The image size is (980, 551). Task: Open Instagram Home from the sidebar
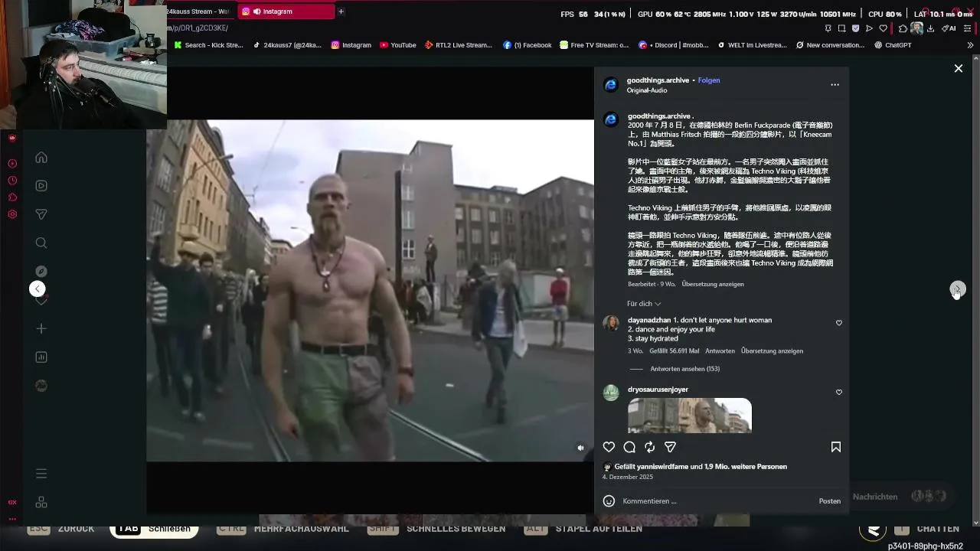click(41, 158)
